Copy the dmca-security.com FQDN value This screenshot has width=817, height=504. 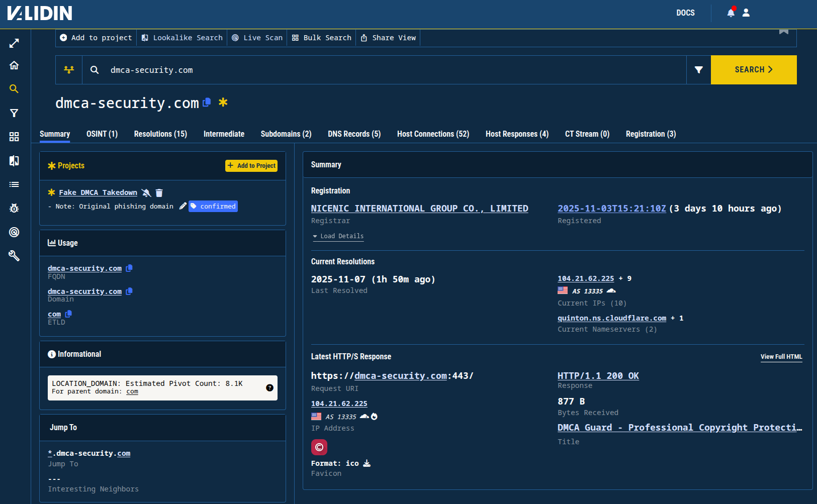click(x=129, y=268)
